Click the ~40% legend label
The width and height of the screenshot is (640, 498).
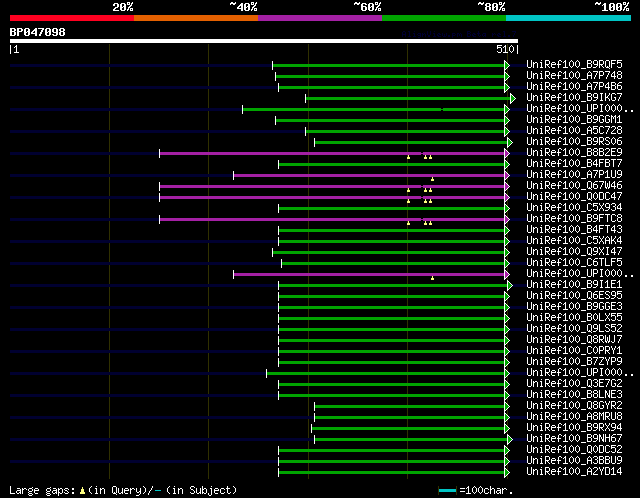tap(243, 7)
